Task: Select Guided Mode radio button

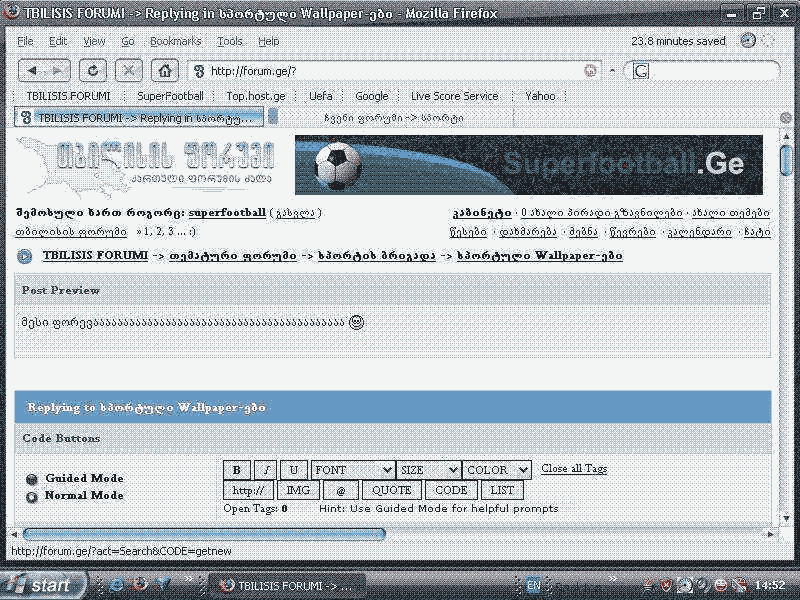Action: coord(32,479)
